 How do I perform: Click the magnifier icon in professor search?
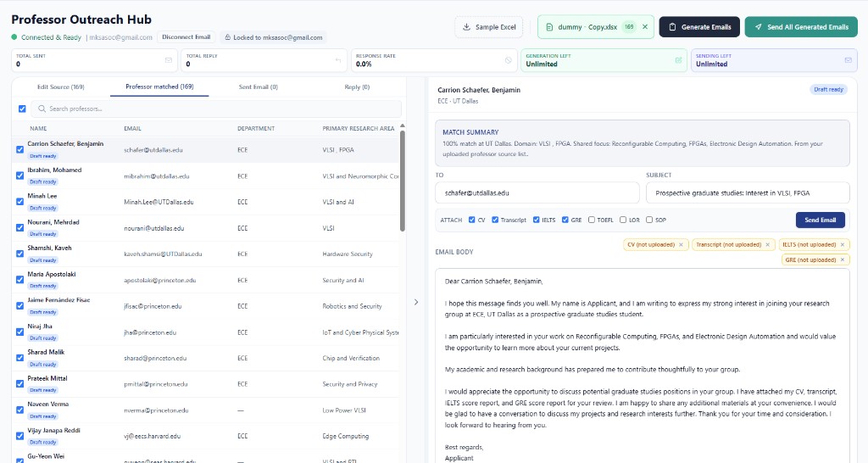(x=42, y=109)
